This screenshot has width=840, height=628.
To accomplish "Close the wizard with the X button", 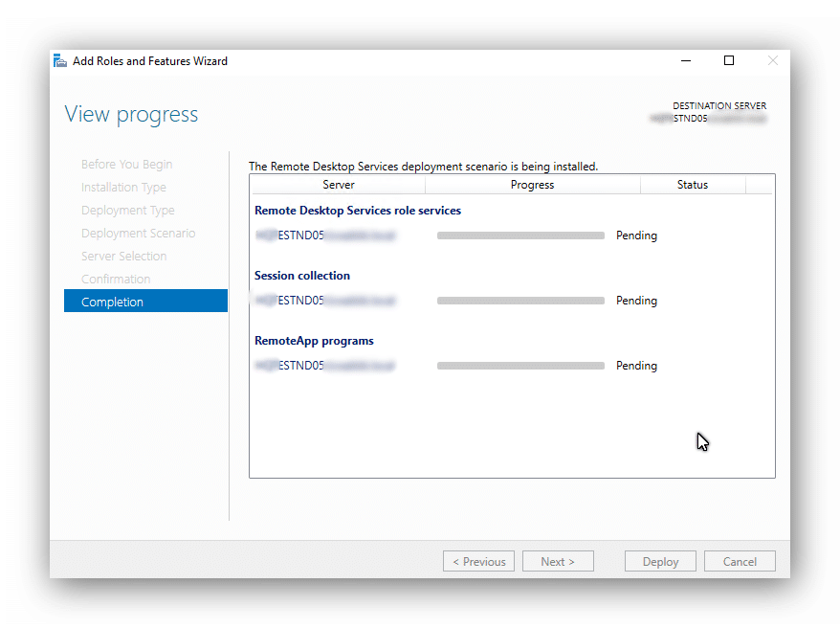I will point(772,60).
